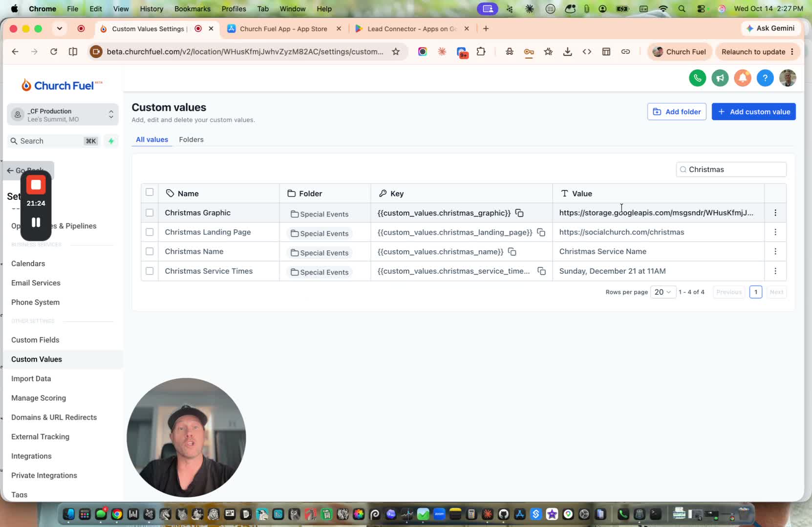812x527 pixels.
Task: Open the Chrome three-dot menu beside Relaunch
Action: (792, 52)
